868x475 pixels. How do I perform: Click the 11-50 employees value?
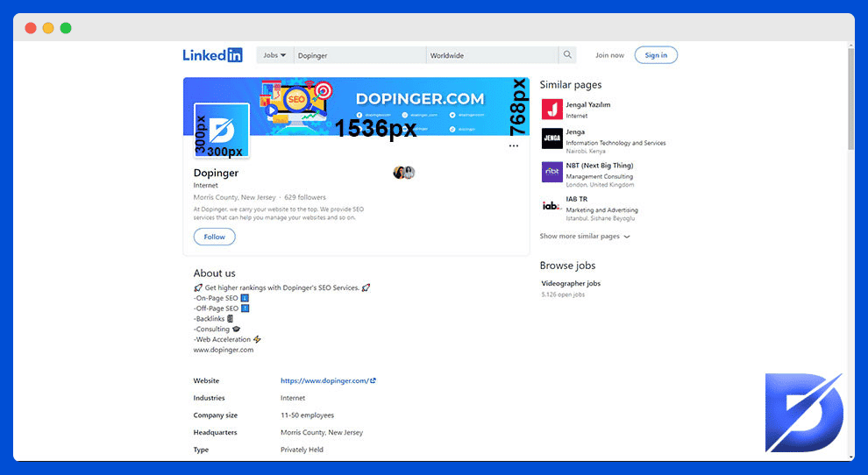pyautogui.click(x=307, y=415)
